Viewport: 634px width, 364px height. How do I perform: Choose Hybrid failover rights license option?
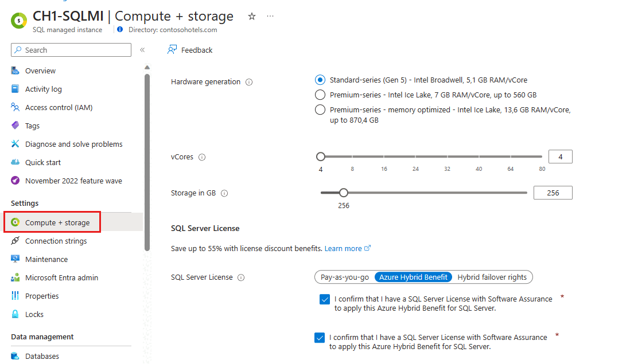click(492, 277)
